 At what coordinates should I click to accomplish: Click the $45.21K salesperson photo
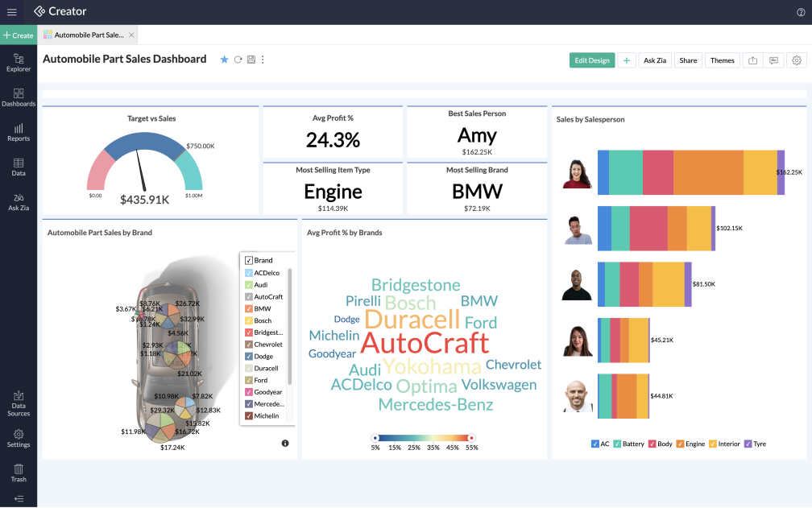coord(578,341)
